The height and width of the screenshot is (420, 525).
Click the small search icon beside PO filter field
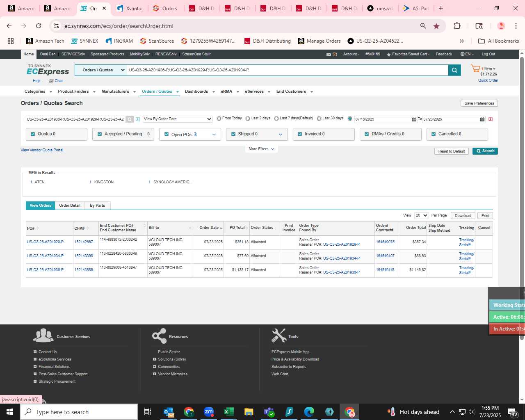tap(130, 119)
